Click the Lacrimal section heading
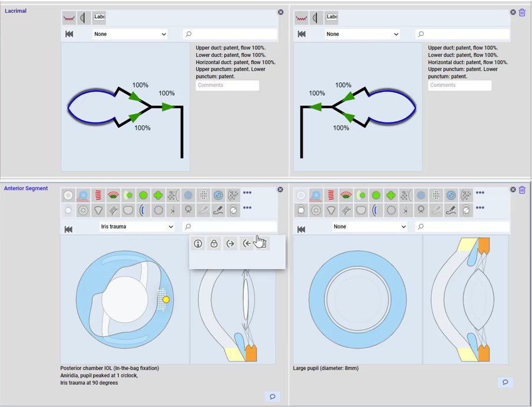This screenshot has height=407, width=532. coord(15,11)
